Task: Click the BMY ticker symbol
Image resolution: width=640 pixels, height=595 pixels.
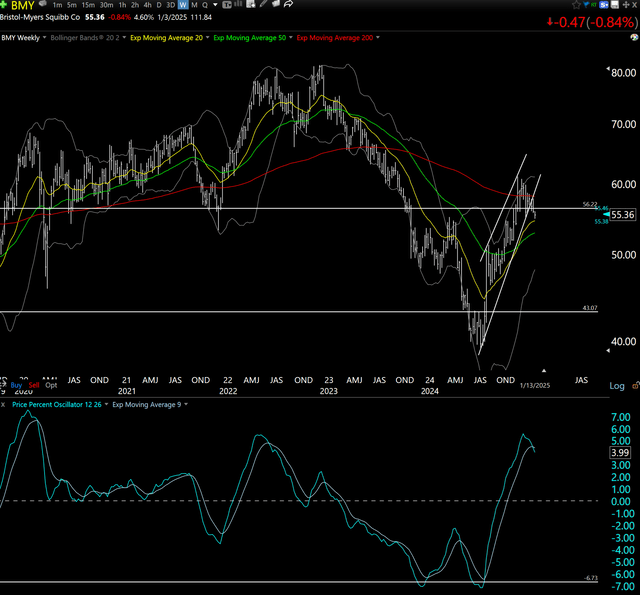Action: (23, 5)
